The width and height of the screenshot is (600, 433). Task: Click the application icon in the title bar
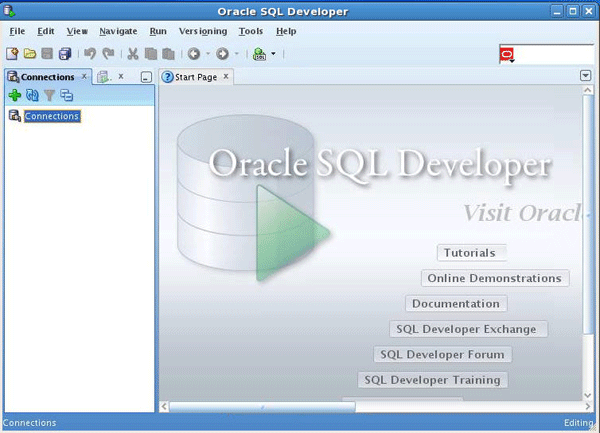[x=9, y=11]
